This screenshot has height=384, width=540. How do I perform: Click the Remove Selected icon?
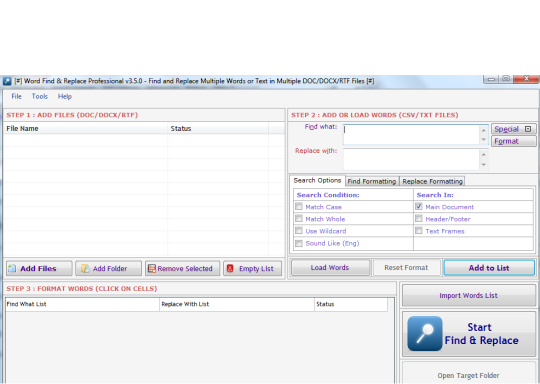[152, 269]
